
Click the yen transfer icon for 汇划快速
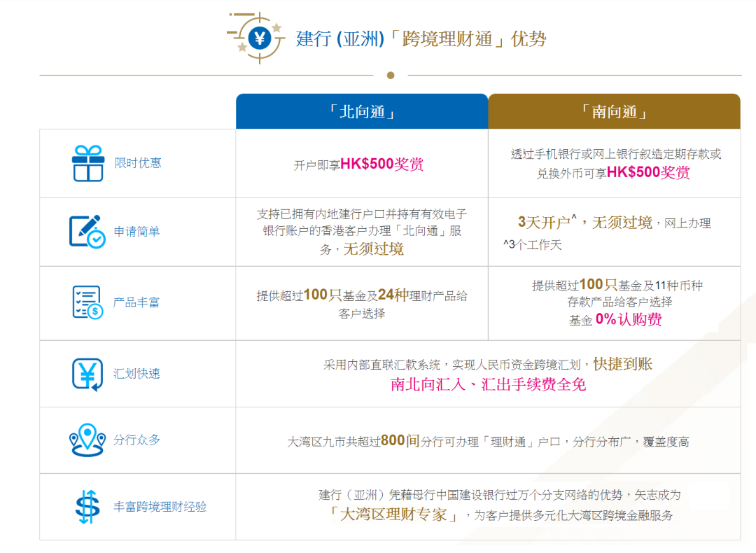[x=87, y=374]
